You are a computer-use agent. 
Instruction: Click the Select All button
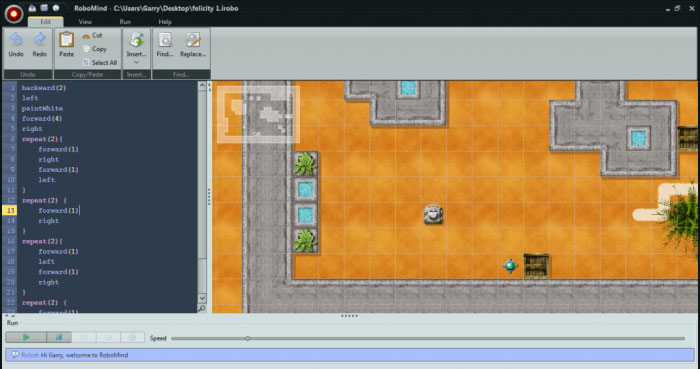100,63
